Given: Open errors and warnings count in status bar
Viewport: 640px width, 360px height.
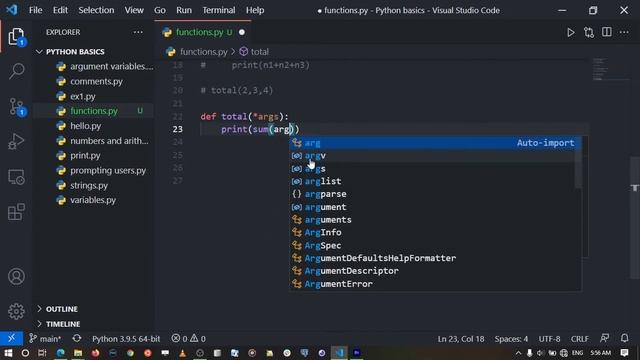Looking at the screenshot, I should tap(189, 338).
